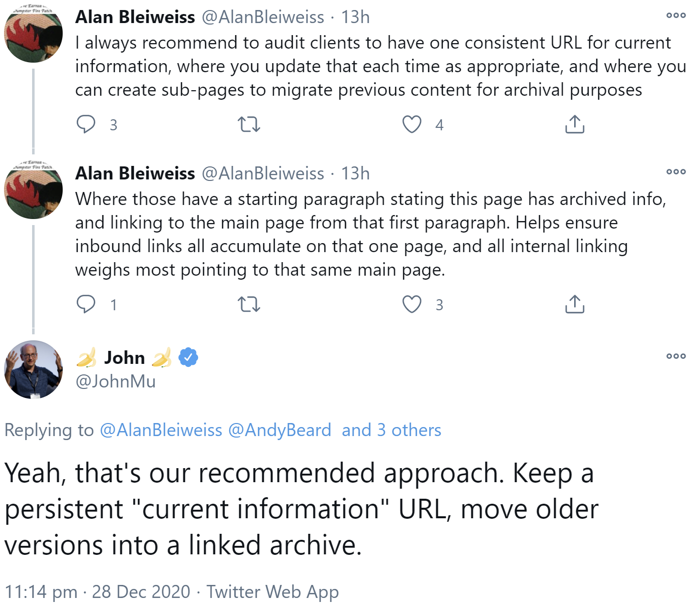696x616 pixels.
Task: Click the @AlanBleiweiss mention in replying to
Action: (x=161, y=430)
